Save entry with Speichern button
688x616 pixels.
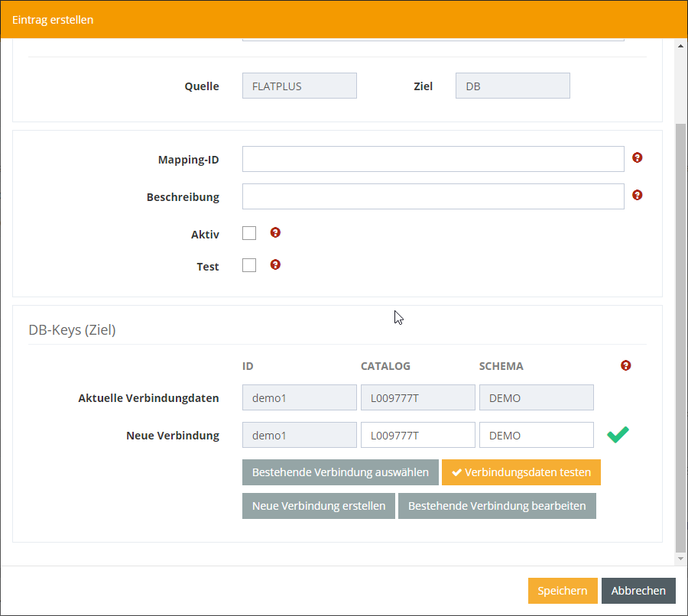tap(562, 591)
